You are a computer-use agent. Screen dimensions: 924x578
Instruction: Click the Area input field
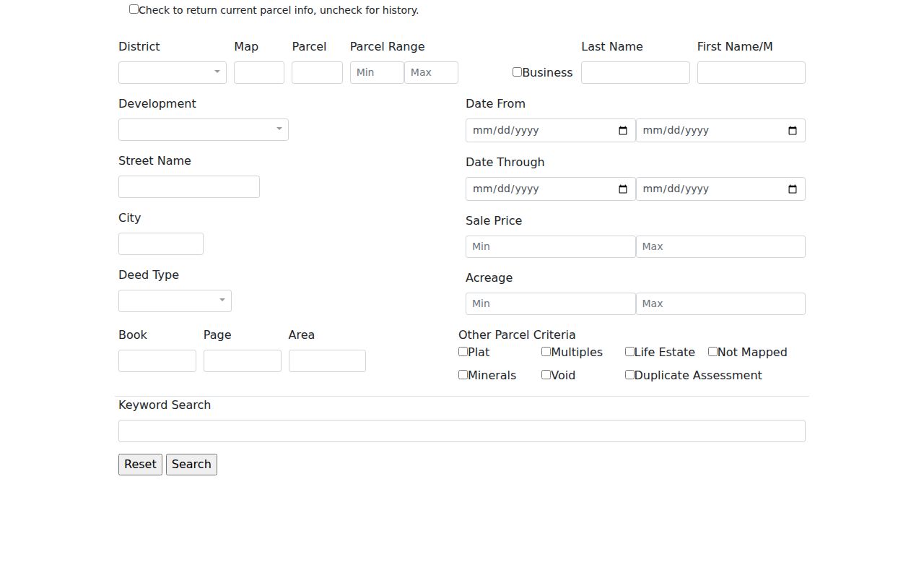pos(327,361)
